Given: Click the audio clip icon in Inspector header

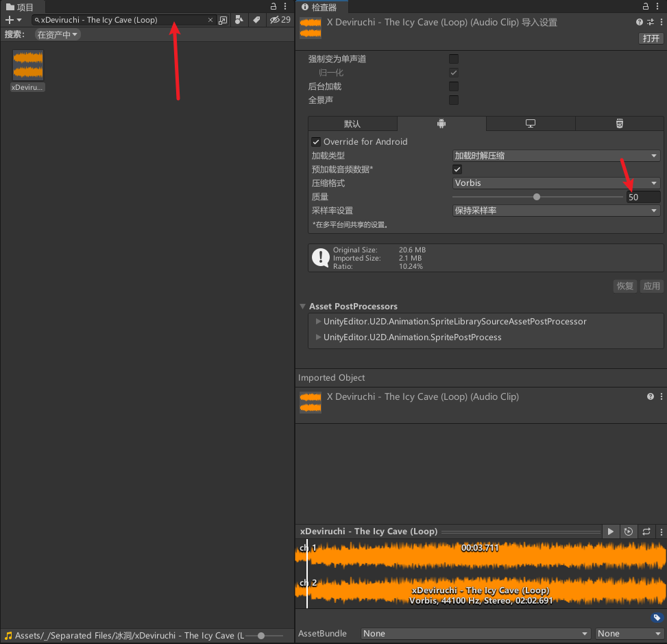Looking at the screenshot, I should coord(310,27).
